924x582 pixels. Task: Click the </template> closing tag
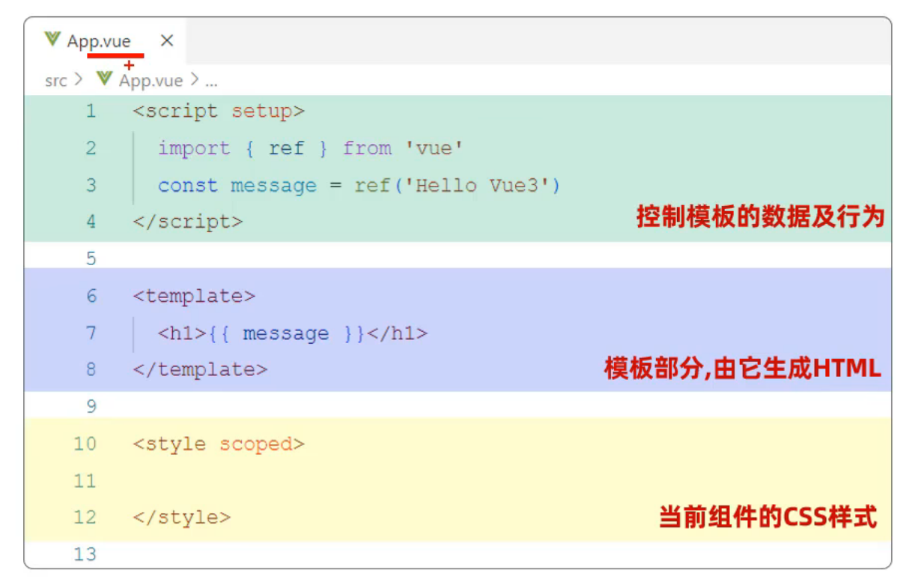(x=200, y=369)
